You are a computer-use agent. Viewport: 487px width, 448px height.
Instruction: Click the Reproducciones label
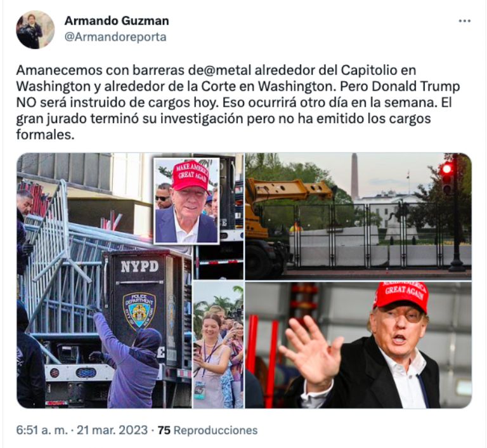pyautogui.click(x=216, y=430)
